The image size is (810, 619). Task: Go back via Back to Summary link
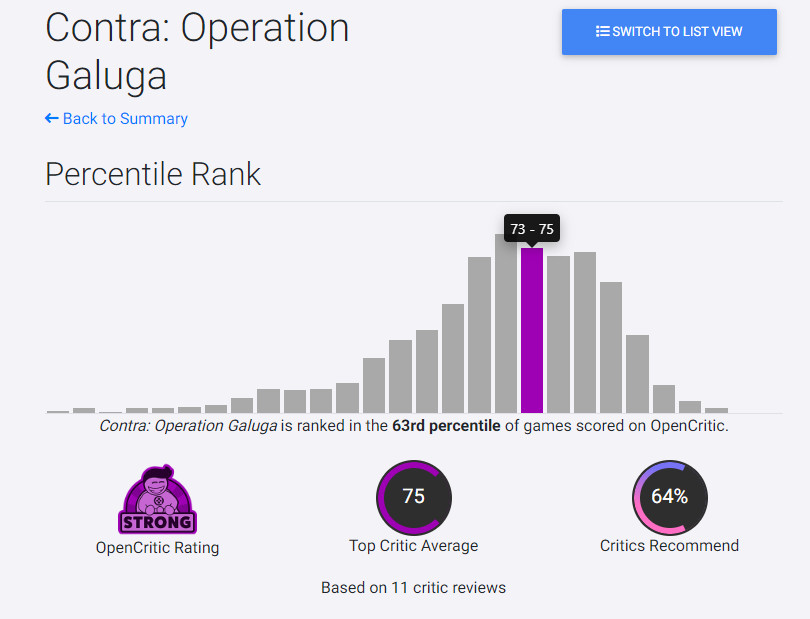tap(125, 119)
